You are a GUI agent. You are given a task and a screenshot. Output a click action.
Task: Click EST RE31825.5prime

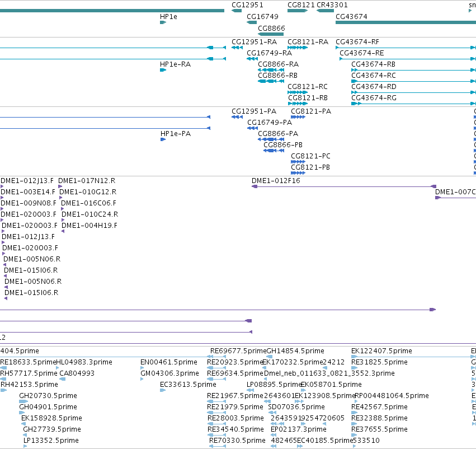pos(379,362)
